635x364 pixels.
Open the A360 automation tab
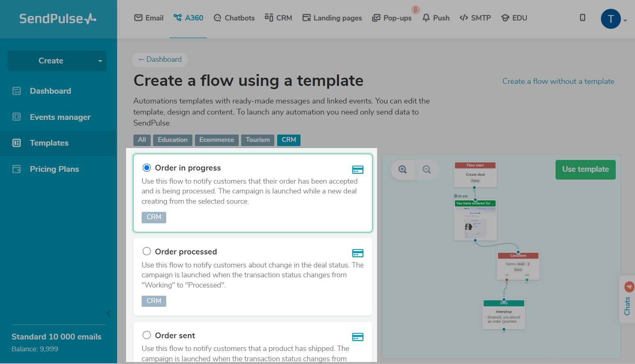point(188,18)
